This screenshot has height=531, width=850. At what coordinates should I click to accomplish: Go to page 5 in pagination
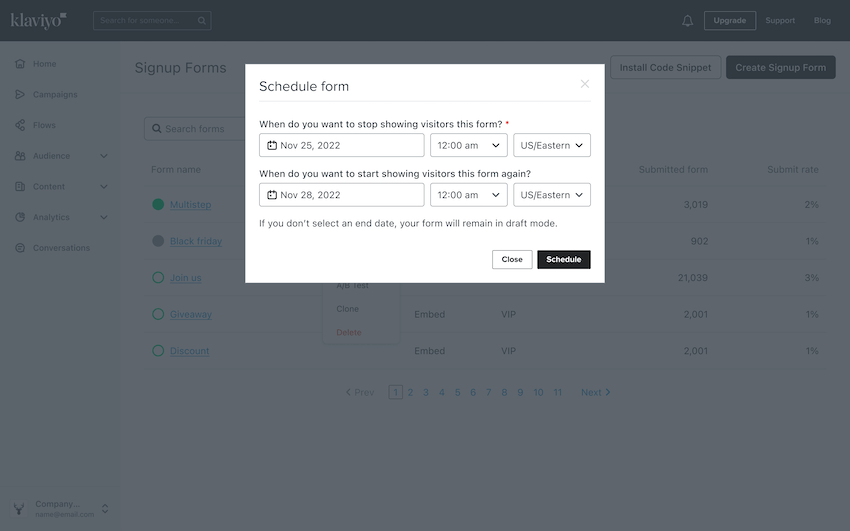458,392
